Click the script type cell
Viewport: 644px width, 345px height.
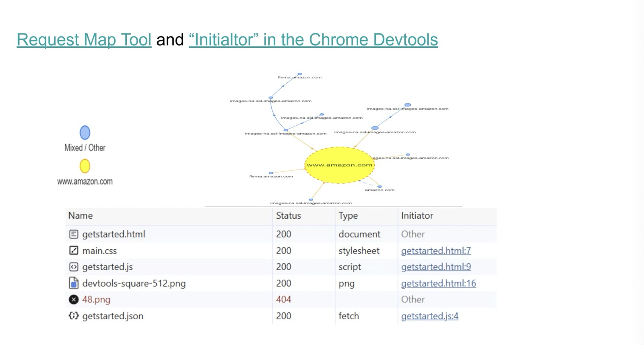click(x=349, y=267)
